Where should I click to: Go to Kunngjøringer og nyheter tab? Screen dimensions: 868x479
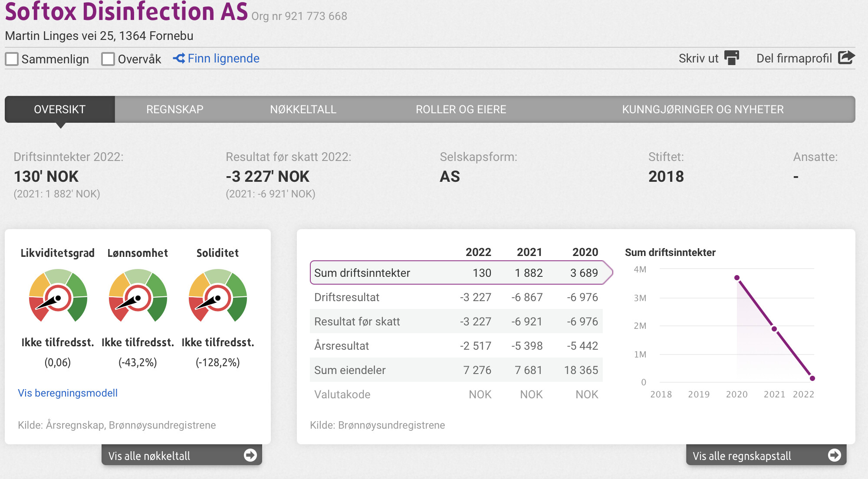click(x=703, y=109)
